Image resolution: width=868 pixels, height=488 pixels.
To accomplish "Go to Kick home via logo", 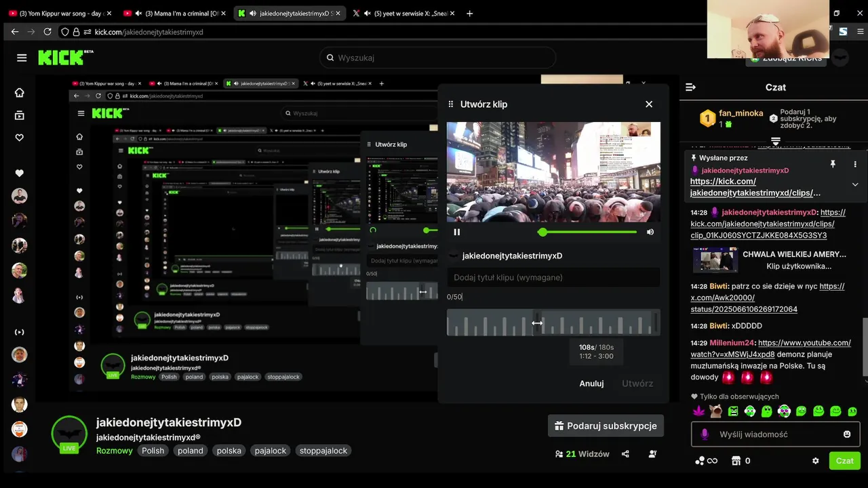I will click(x=65, y=58).
